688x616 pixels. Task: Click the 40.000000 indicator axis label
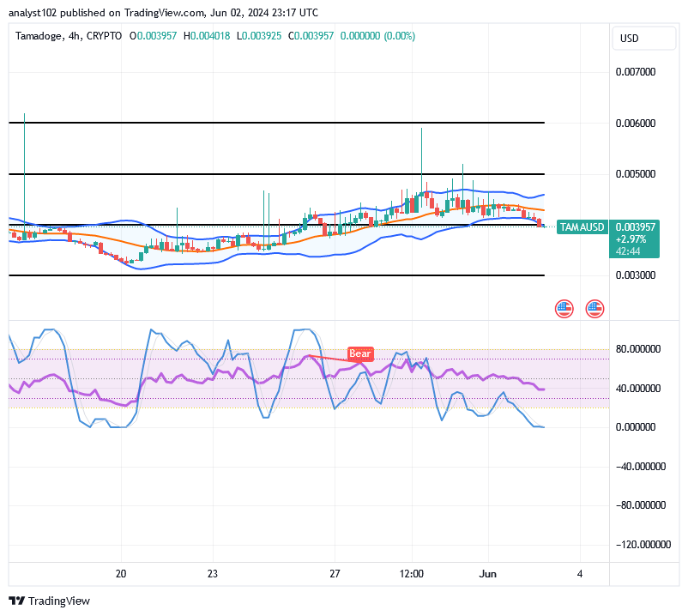638,389
